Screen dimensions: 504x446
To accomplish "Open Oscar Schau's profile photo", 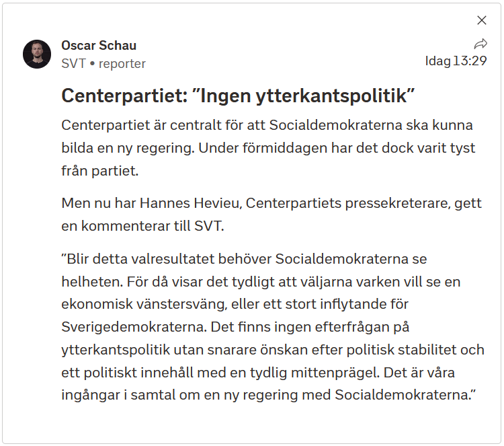I will point(37,54).
